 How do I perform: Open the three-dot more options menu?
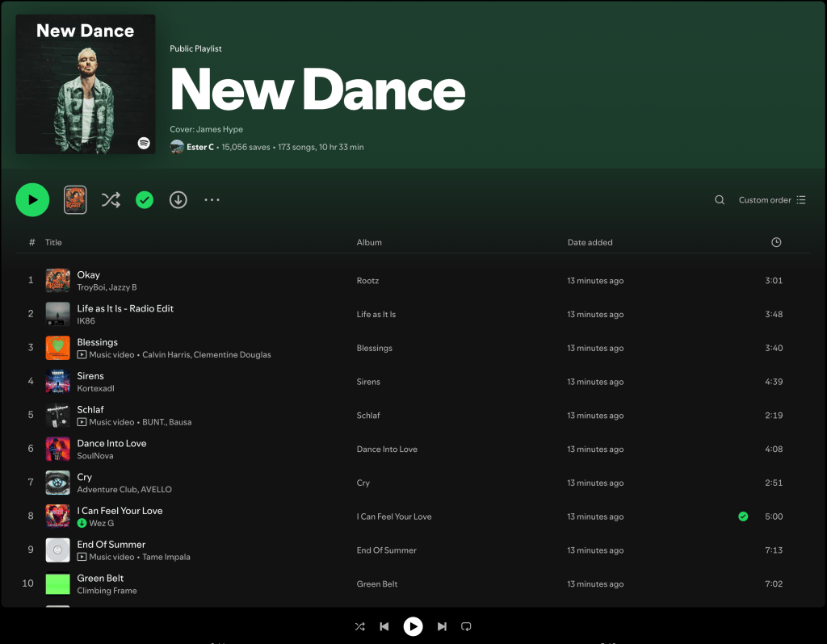(x=212, y=199)
